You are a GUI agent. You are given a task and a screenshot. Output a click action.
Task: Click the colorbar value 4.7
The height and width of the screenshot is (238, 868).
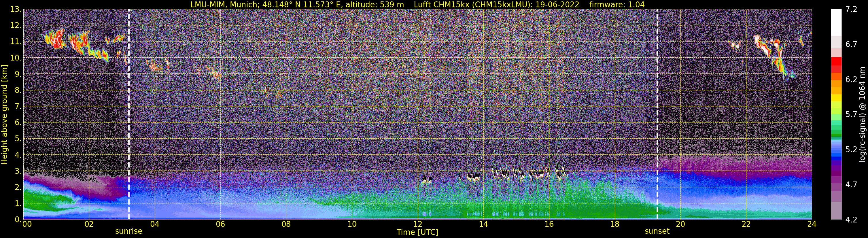click(851, 185)
